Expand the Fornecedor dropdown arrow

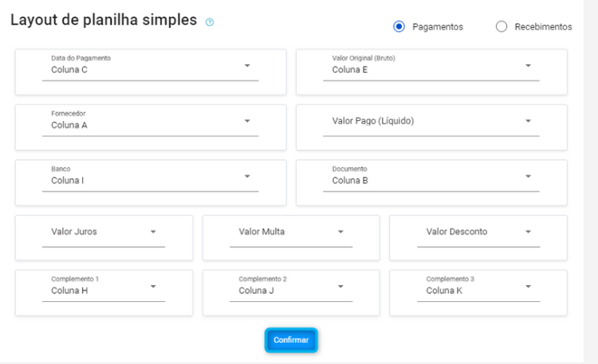[247, 121]
